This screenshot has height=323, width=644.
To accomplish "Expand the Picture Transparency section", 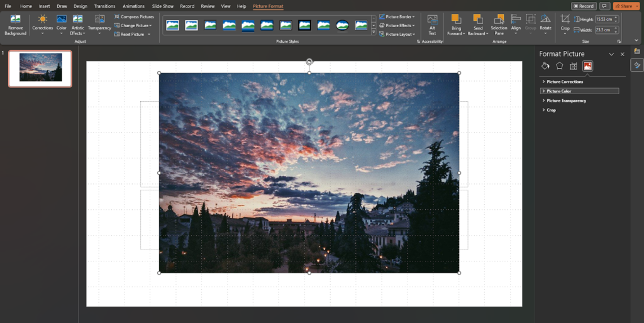I will (x=566, y=101).
